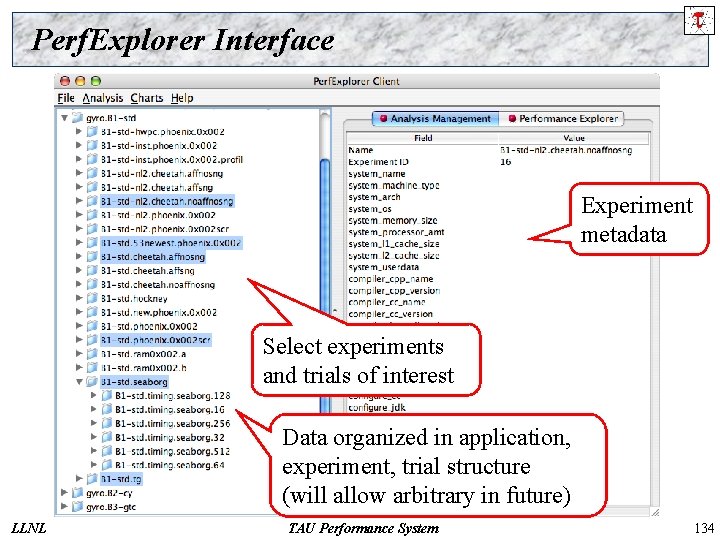Click the compiler_cpp_name field row
Screen dimensions: 720x540
click(x=391, y=279)
